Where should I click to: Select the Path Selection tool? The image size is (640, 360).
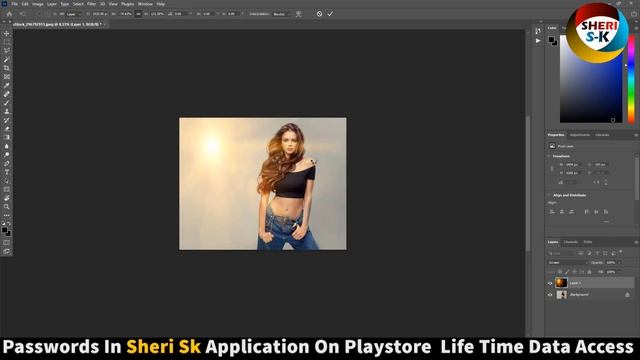[7, 181]
